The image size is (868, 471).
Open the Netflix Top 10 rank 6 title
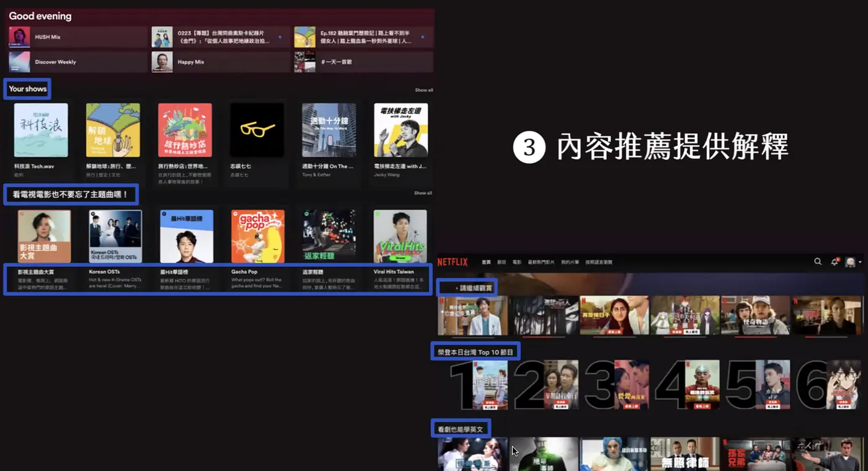pyautogui.click(x=844, y=385)
